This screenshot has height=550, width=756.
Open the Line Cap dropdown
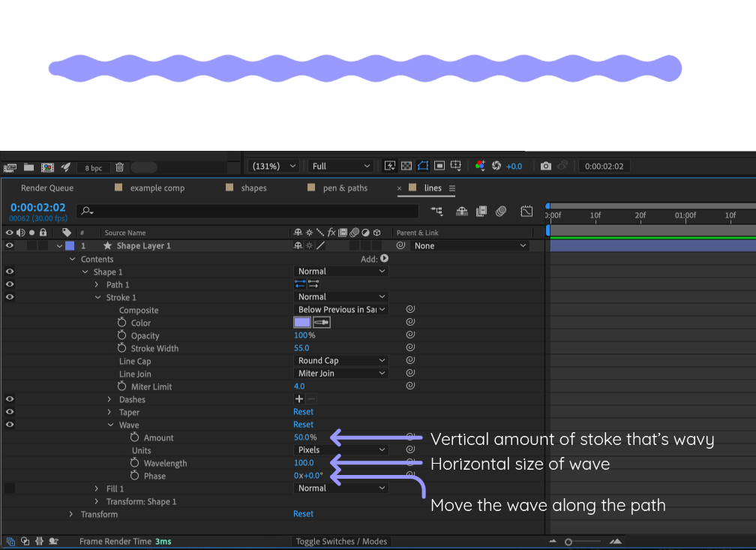click(x=341, y=360)
